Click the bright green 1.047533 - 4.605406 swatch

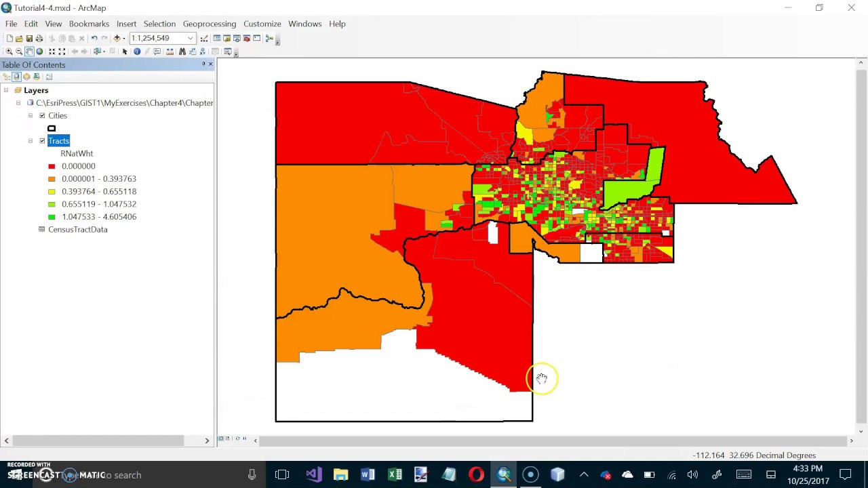click(52, 217)
